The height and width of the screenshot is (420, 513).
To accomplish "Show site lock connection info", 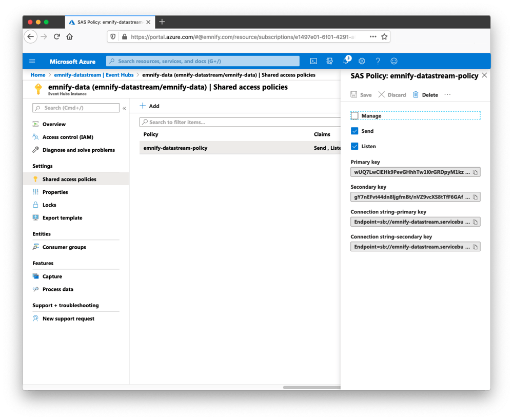I will coord(124,36).
